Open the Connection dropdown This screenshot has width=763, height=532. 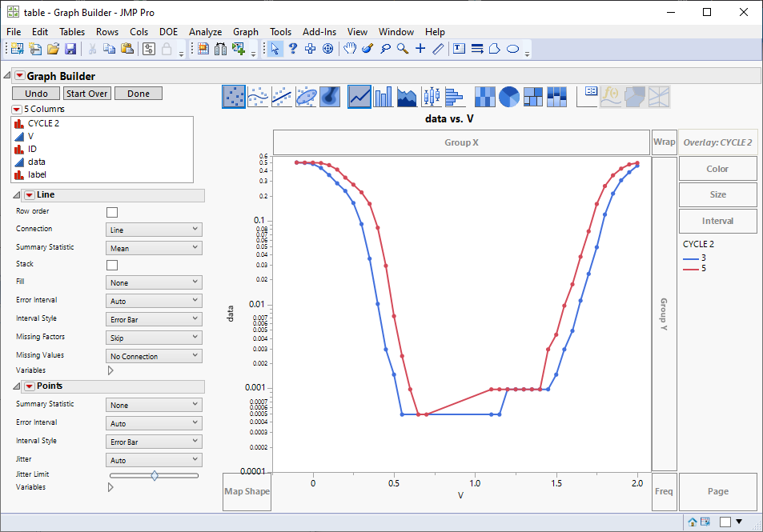pyautogui.click(x=154, y=230)
